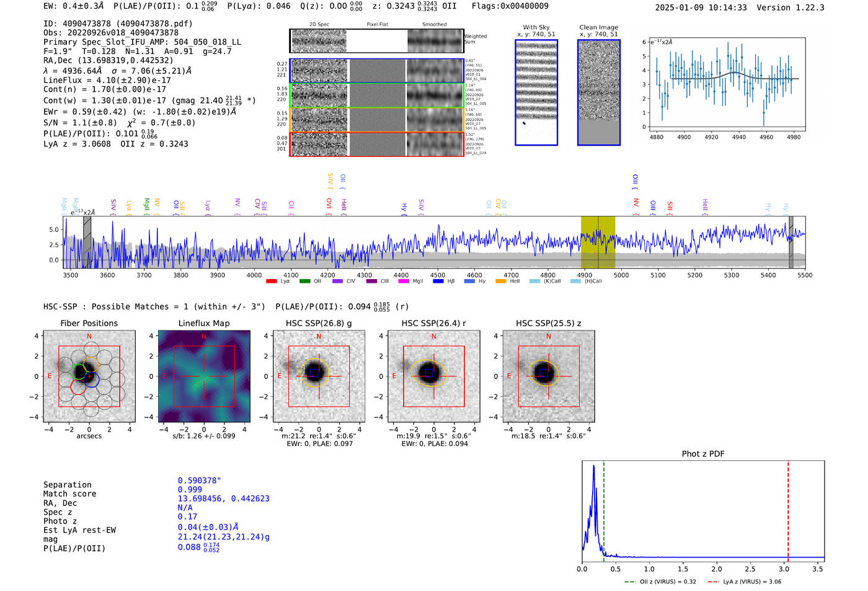Open the HSC SSP(26.4) r cutout
868x591 pixels.
(434, 376)
